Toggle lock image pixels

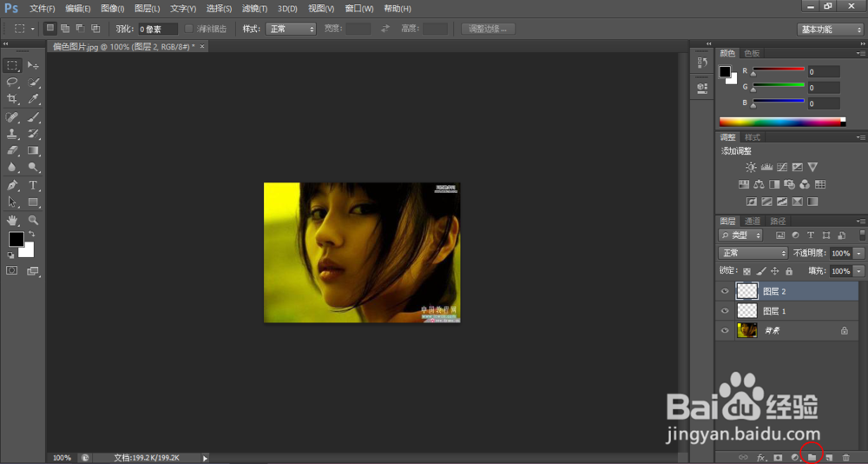761,271
